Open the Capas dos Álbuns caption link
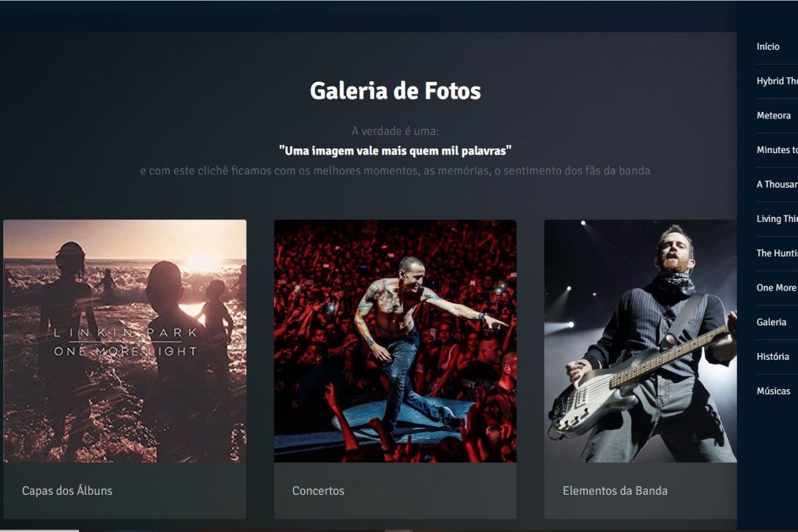Viewport: 798px width, 532px height. pyautogui.click(x=67, y=491)
